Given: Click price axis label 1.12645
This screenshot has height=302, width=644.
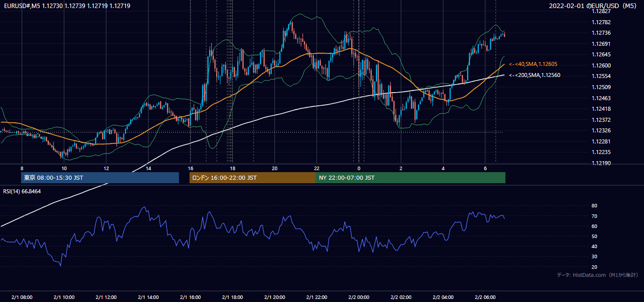Looking at the screenshot, I should [602, 54].
